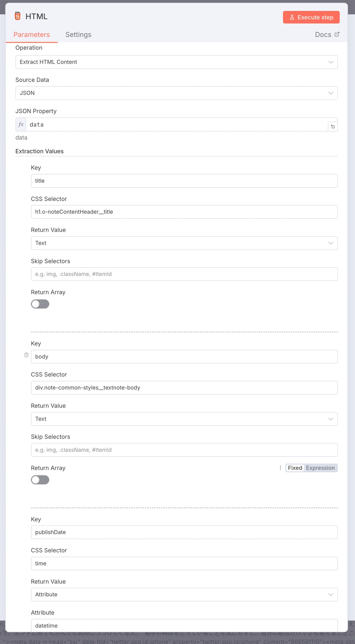Toggle Return Array for the body key
This screenshot has height=644, width=355.
(x=40, y=480)
